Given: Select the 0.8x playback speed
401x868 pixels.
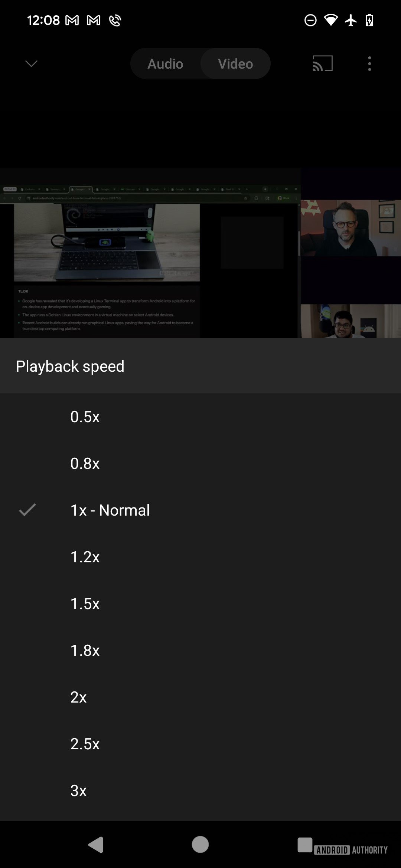Looking at the screenshot, I should point(200,463).
